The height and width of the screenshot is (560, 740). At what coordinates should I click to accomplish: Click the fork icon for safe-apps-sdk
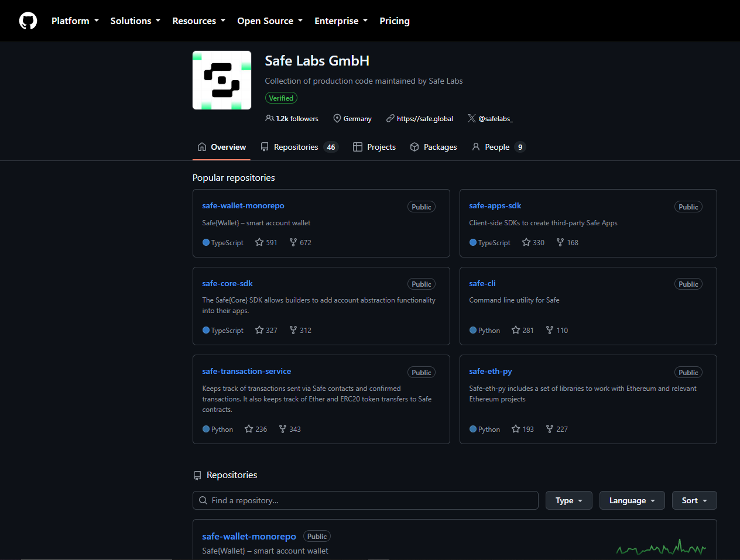pos(560,242)
